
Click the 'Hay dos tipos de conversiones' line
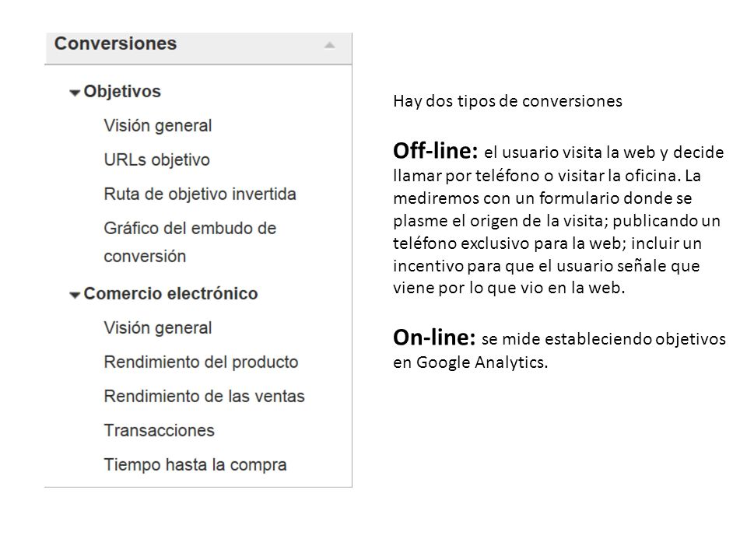507,101
